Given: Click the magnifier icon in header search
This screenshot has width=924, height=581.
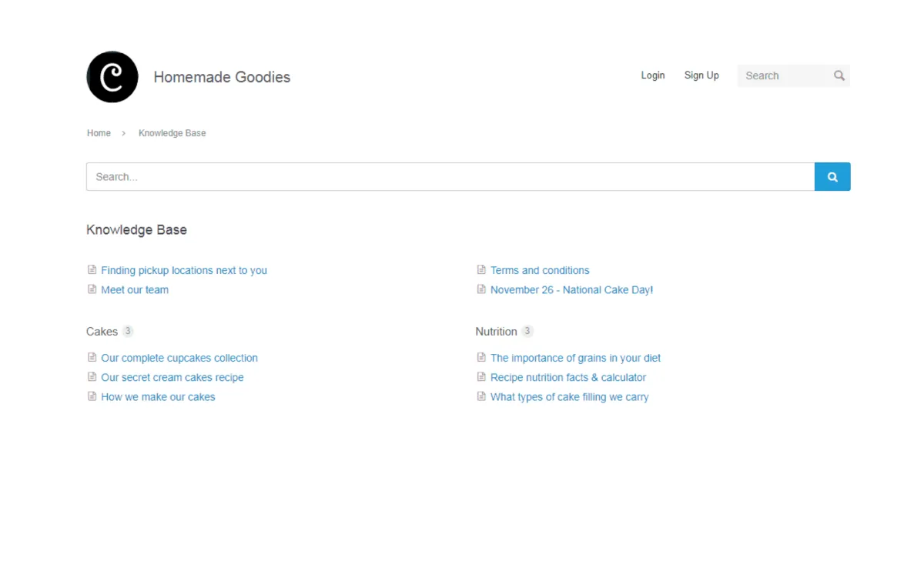Looking at the screenshot, I should (x=839, y=75).
